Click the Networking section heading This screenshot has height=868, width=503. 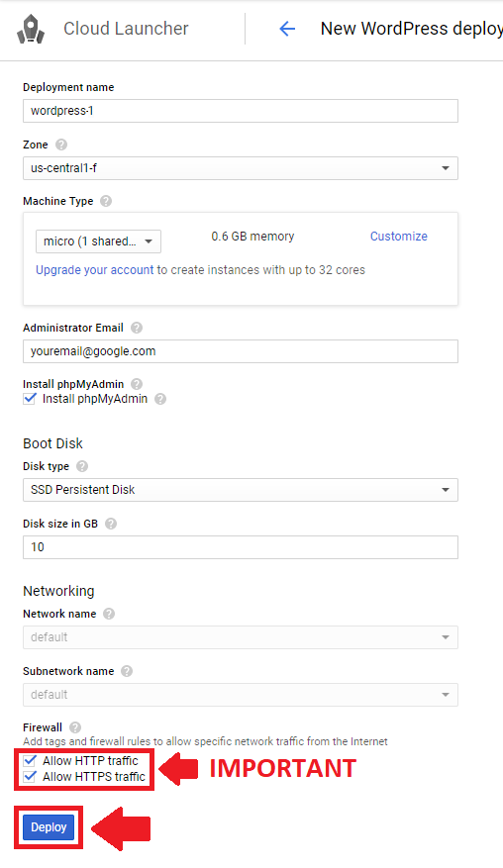point(58,591)
